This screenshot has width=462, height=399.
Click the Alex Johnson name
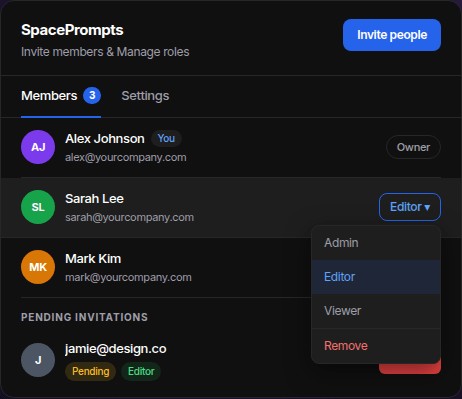(105, 139)
